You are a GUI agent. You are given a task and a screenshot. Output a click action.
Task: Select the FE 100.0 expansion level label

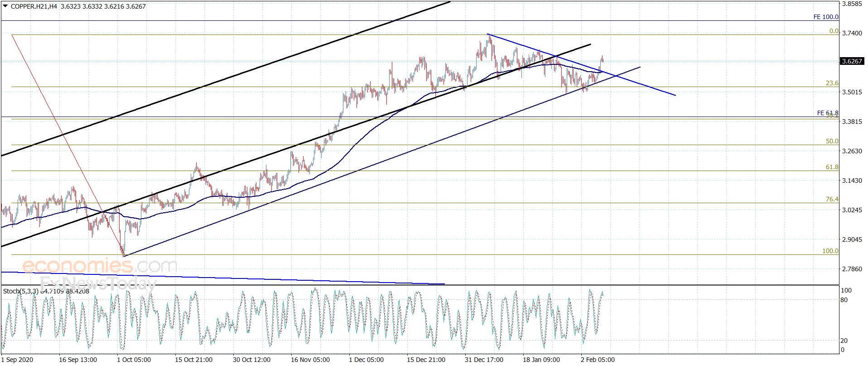(826, 17)
